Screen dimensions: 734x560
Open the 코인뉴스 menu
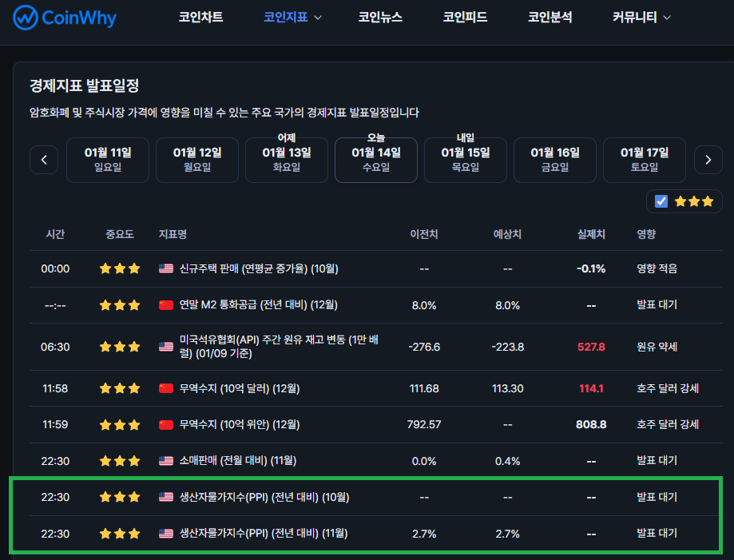tap(380, 17)
